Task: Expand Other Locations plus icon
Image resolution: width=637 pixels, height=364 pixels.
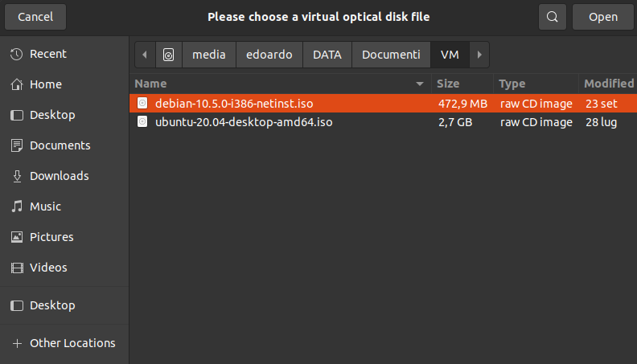Action: (17, 343)
